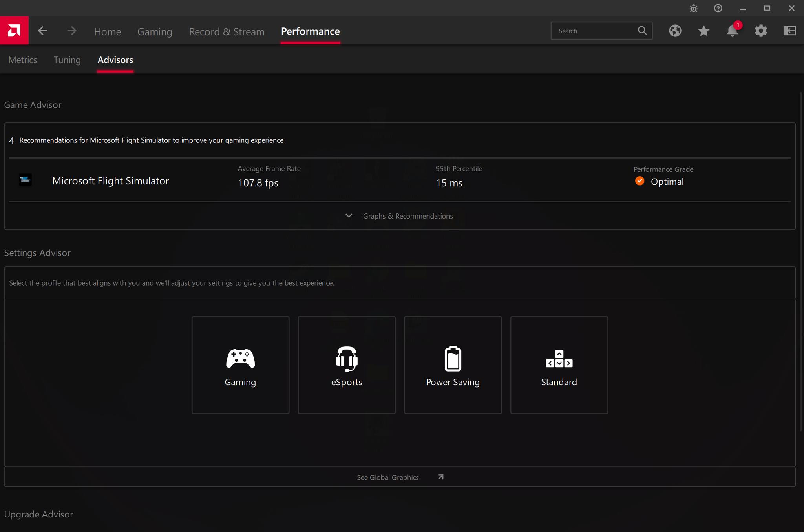Toggle the sidebar panel icon
The height and width of the screenshot is (532, 804).
[789, 31]
